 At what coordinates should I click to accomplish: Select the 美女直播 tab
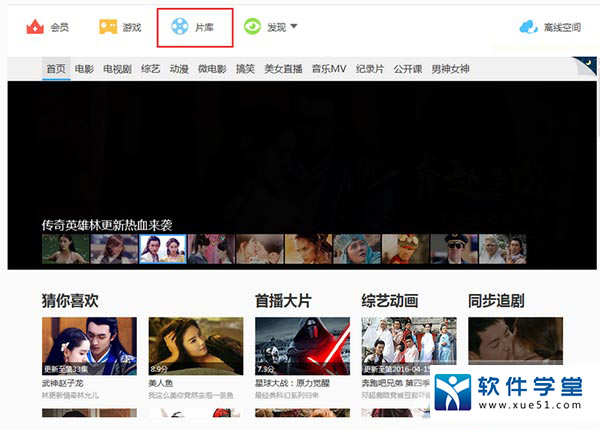tap(281, 69)
